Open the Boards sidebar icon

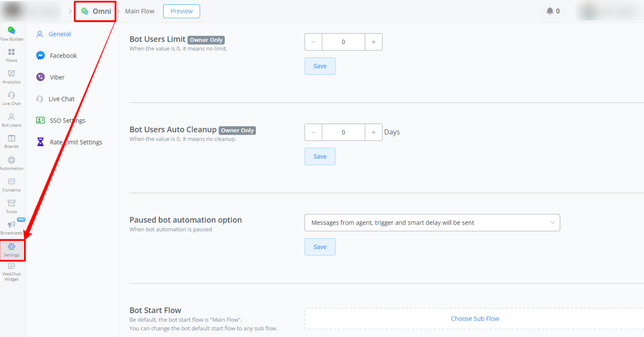12,141
